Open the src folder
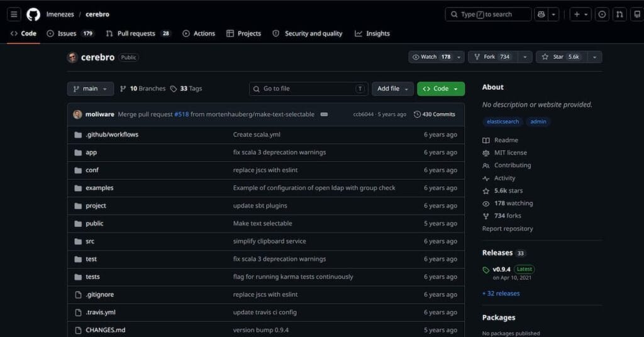 (90, 241)
